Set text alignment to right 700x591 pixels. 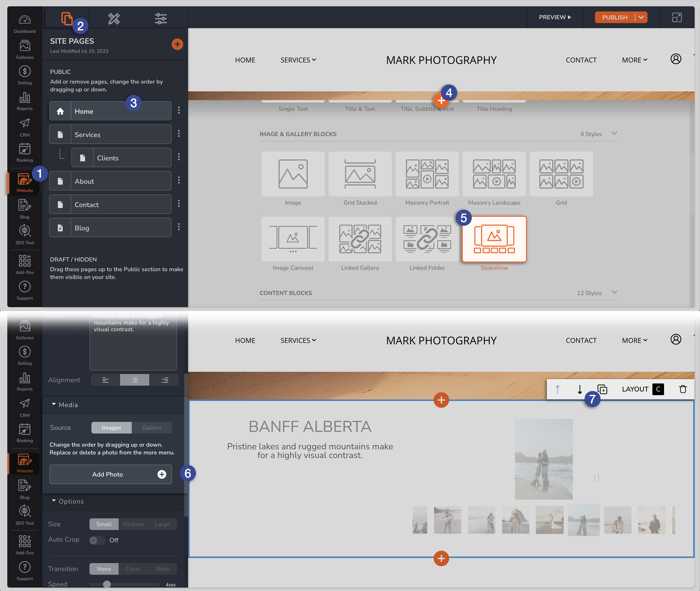pyautogui.click(x=165, y=380)
